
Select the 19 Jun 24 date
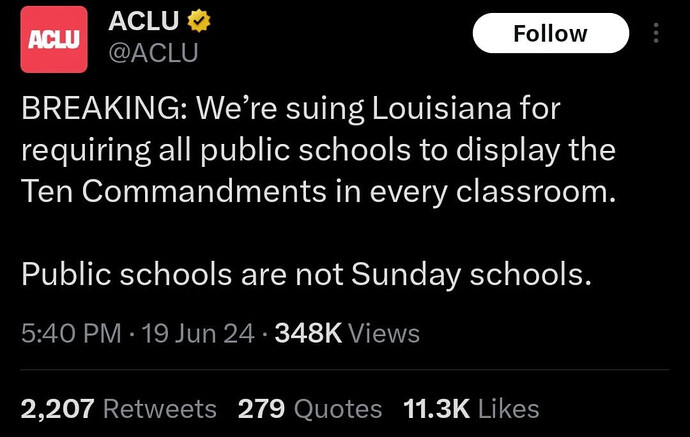(198, 333)
